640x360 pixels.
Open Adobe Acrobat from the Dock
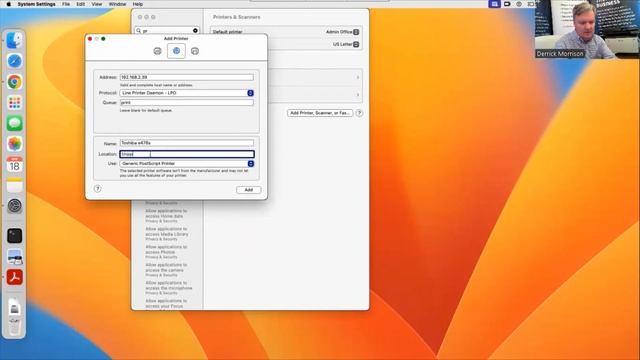click(x=14, y=277)
